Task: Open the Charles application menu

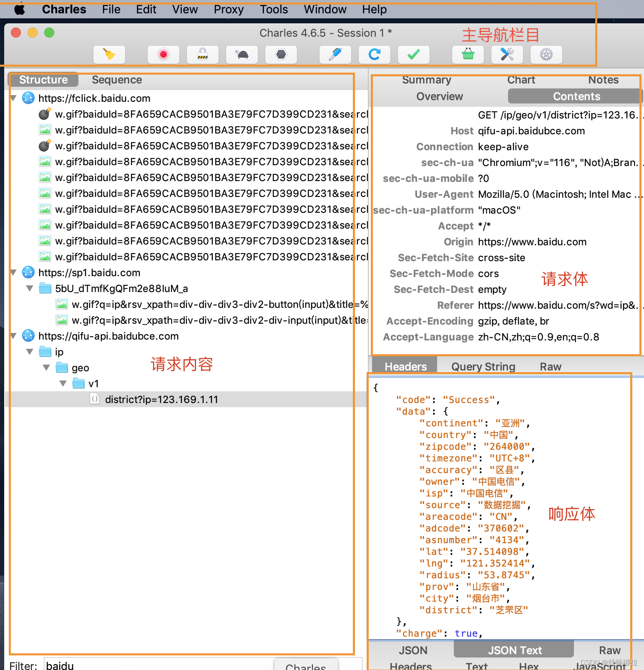Action: (x=64, y=9)
